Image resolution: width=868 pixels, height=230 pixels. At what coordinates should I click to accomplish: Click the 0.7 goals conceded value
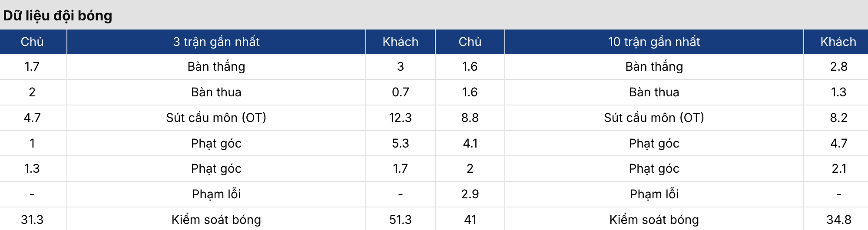(x=400, y=92)
